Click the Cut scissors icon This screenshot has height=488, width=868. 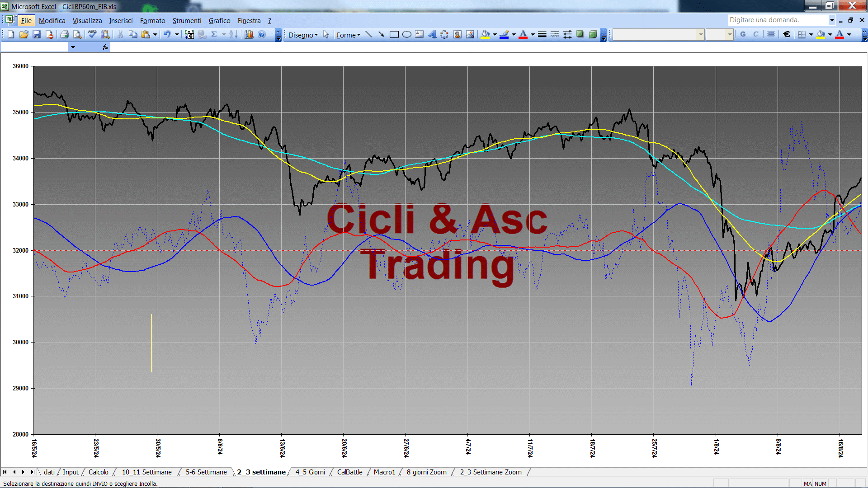(120, 34)
